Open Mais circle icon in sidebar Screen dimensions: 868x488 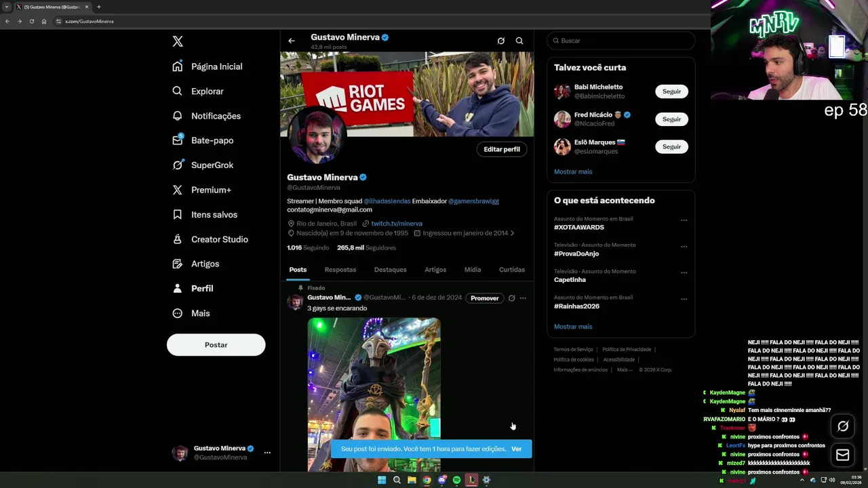click(x=178, y=313)
